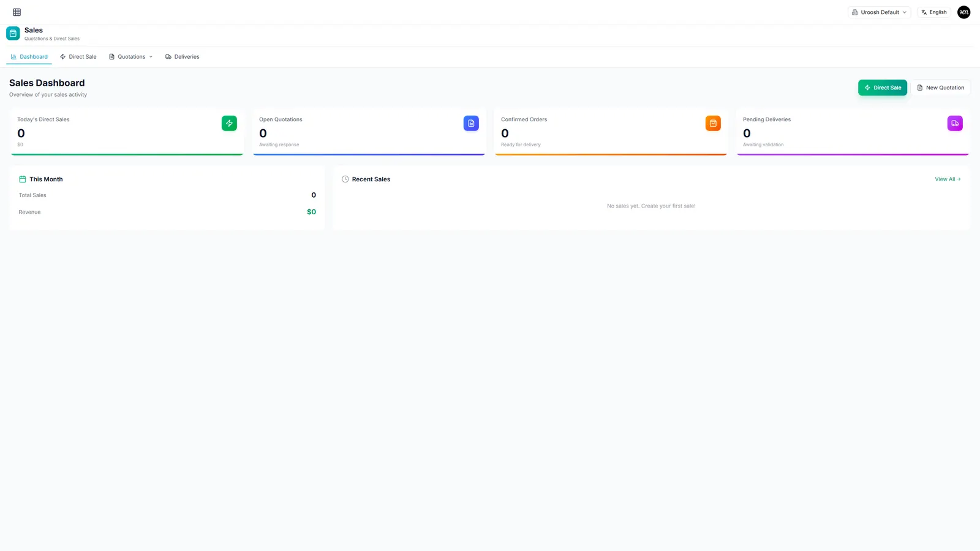Expand the Quotations menu
This screenshot has height=551, width=980.
[131, 57]
